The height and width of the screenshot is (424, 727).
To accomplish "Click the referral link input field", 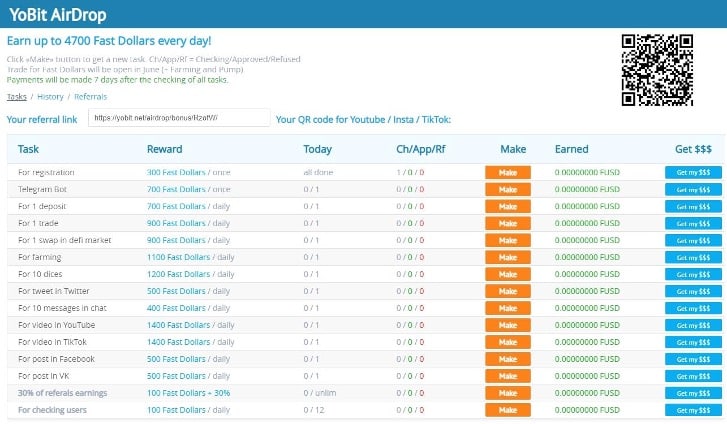I will point(179,118).
